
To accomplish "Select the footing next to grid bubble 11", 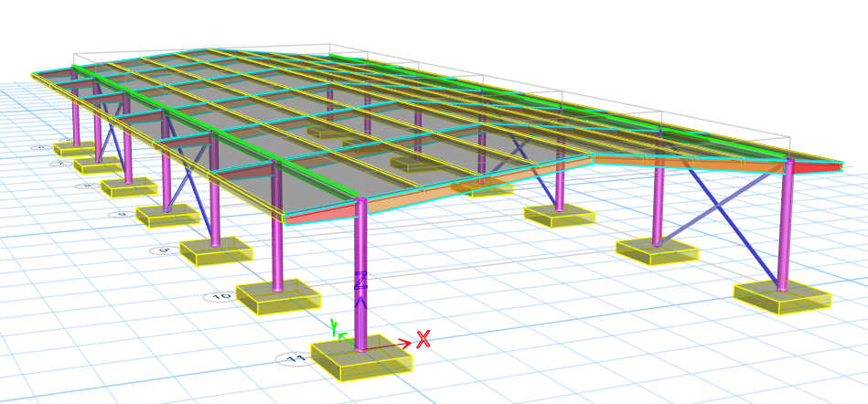I will (362, 356).
